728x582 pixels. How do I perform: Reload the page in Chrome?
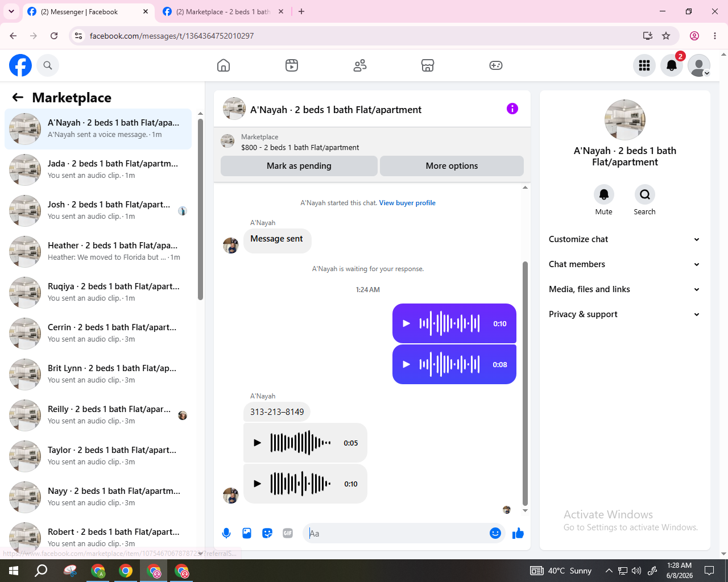(x=54, y=36)
